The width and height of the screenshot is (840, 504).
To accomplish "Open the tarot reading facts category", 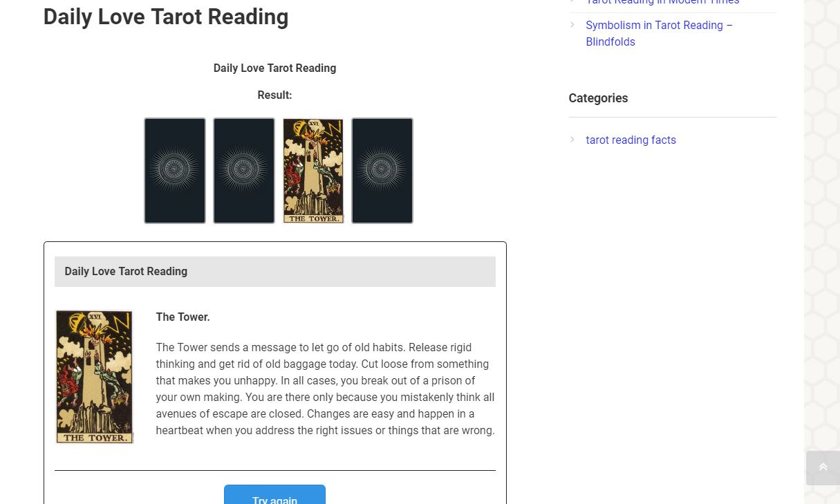I will (x=631, y=140).
